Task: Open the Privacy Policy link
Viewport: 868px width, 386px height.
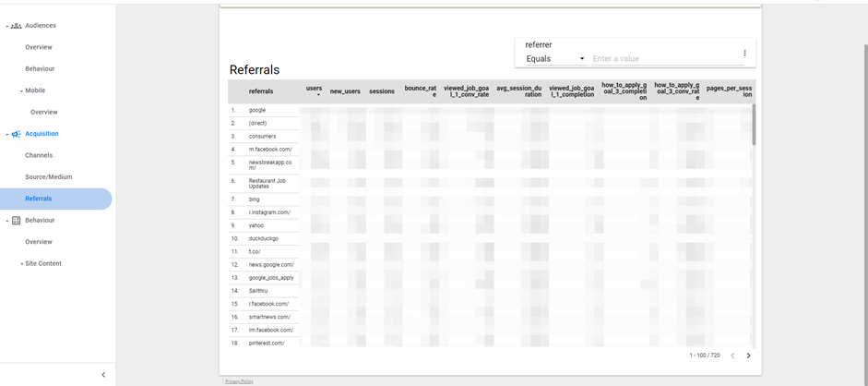Action: (x=239, y=380)
